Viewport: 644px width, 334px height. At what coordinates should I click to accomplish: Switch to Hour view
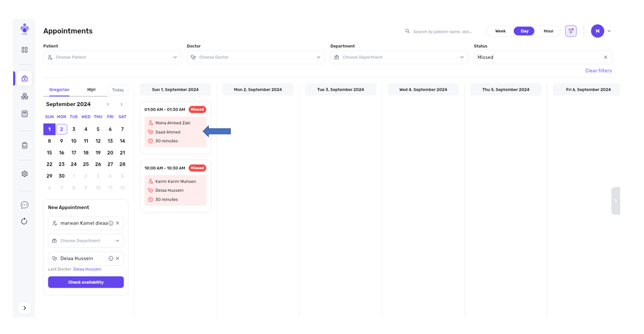[x=548, y=31]
